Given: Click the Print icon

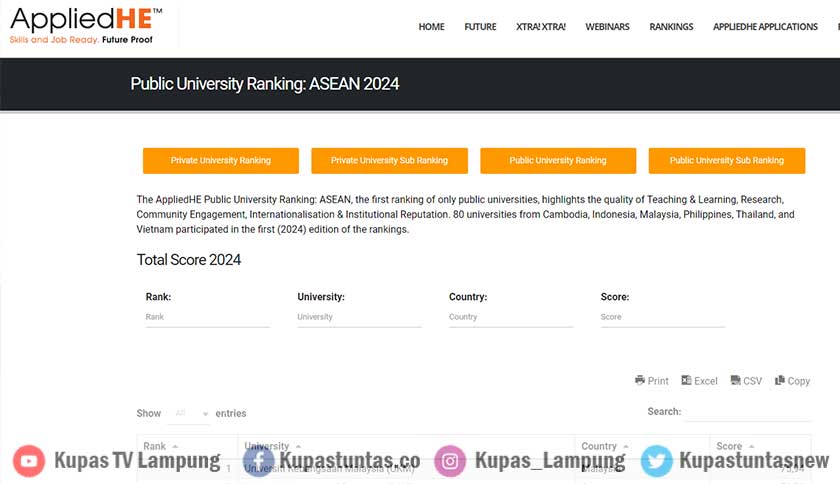Looking at the screenshot, I should click(x=640, y=380).
